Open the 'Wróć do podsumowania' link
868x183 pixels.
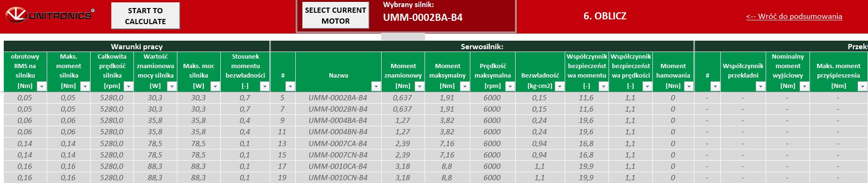pyautogui.click(x=794, y=17)
